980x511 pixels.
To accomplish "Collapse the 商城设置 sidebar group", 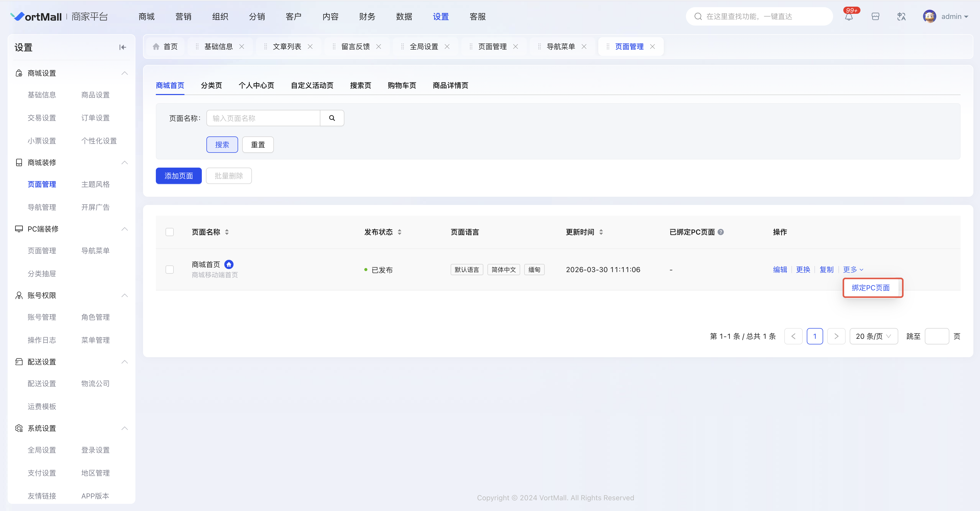I will [x=124, y=73].
